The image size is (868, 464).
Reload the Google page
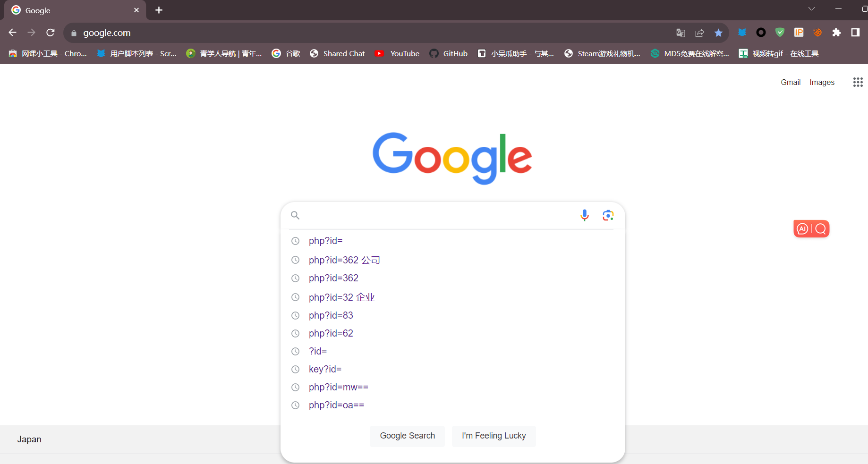(51, 33)
